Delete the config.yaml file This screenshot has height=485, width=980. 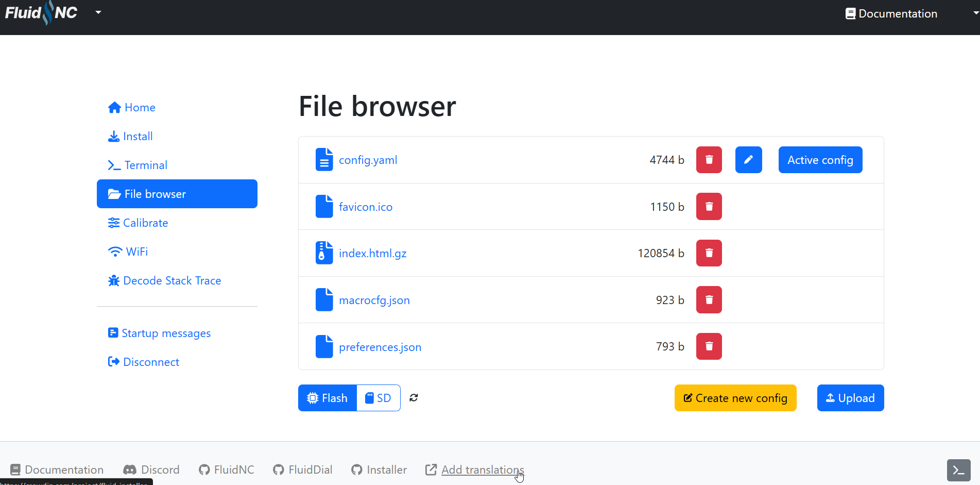[709, 160]
